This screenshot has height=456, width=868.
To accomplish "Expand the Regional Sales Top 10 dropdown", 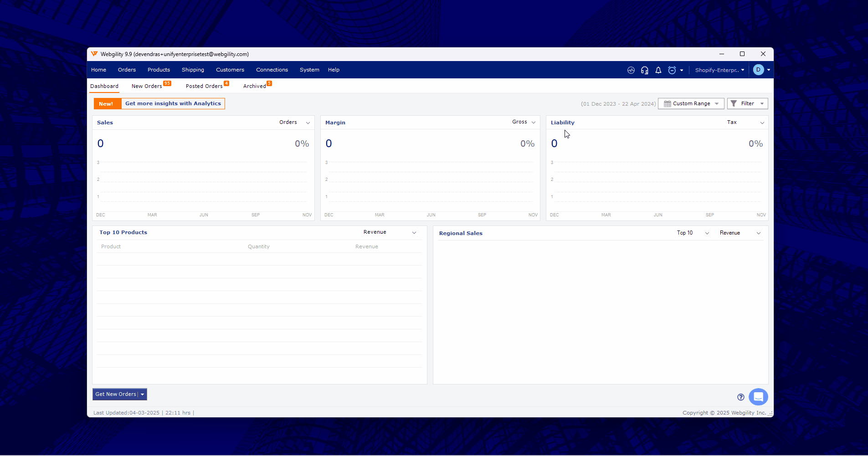I will (693, 233).
